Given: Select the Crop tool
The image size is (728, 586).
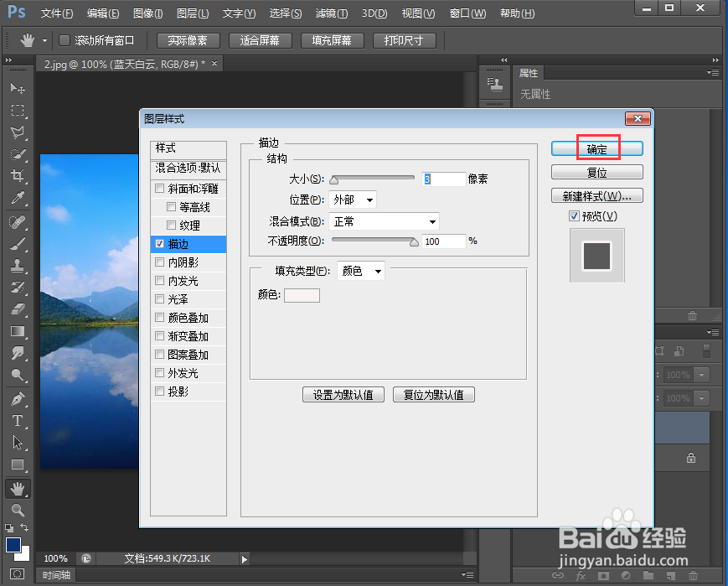Looking at the screenshot, I should (x=18, y=176).
